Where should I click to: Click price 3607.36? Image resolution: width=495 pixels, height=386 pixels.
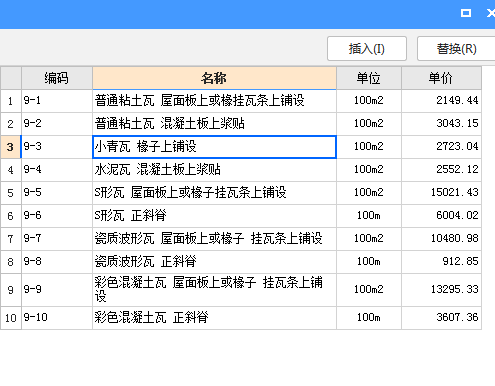[x=441, y=318]
